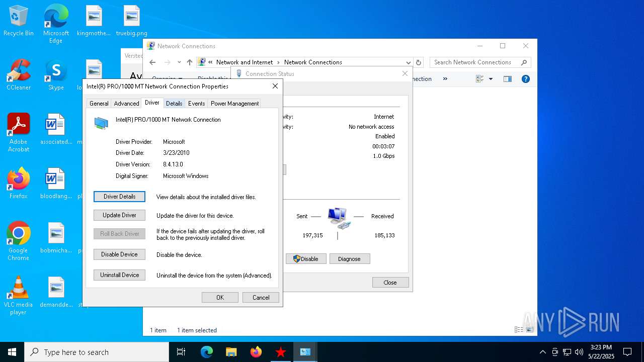This screenshot has height=362, width=644.
Task: Open File Explorer from the taskbar
Action: (x=231, y=352)
